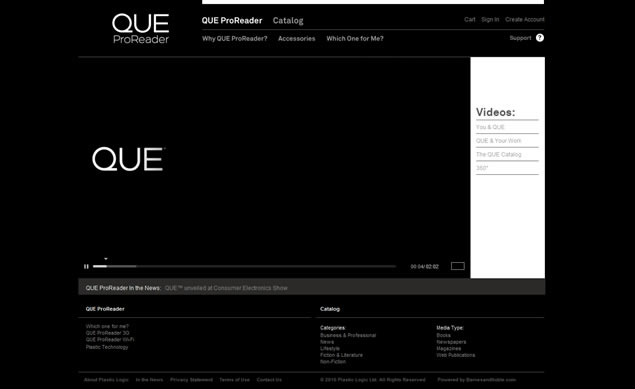Click the Sign In link

pyautogui.click(x=490, y=19)
